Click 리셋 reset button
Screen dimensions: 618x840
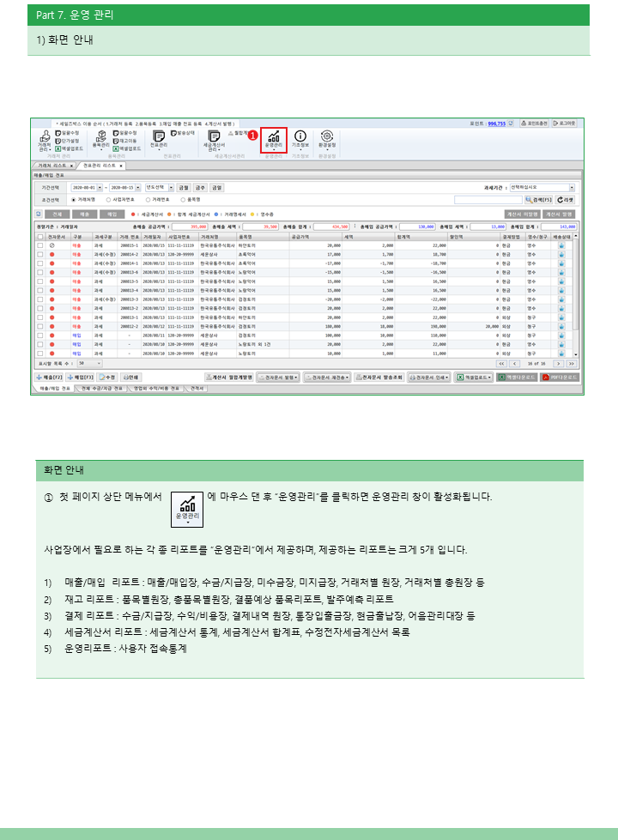click(565, 200)
